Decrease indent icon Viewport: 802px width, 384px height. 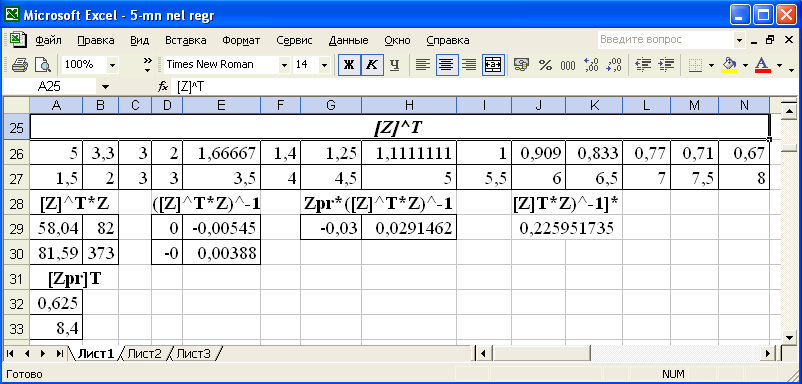pos(642,65)
